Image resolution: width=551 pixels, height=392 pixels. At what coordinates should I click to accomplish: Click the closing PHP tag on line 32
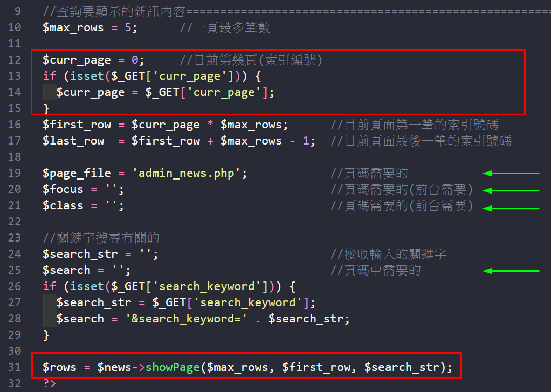point(49,383)
